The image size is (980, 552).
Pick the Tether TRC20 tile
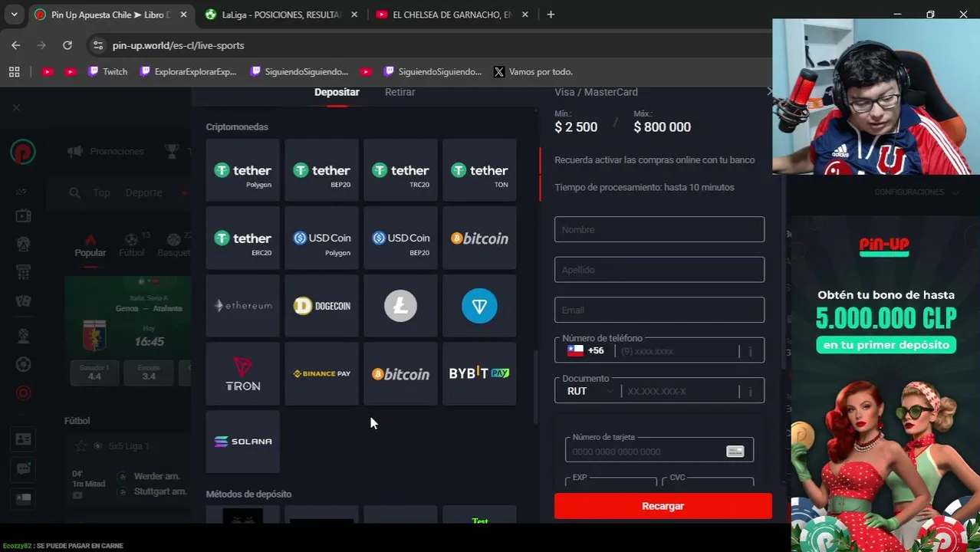point(400,171)
